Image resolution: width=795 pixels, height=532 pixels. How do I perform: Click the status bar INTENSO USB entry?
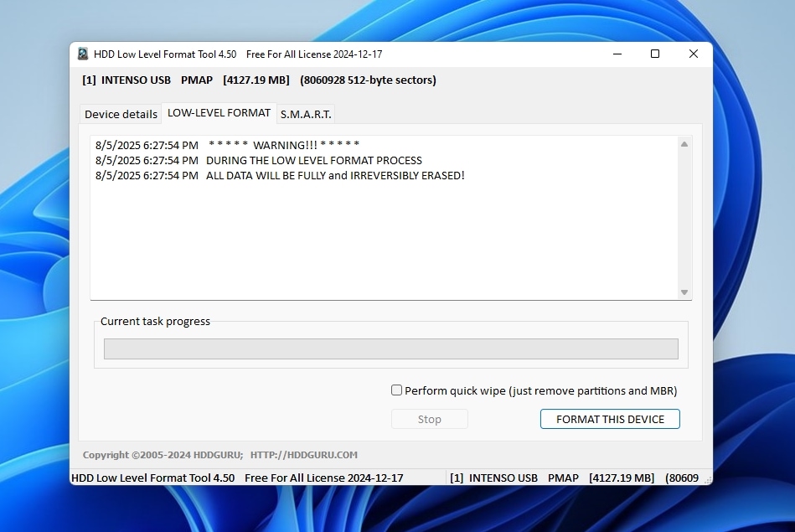click(x=574, y=478)
